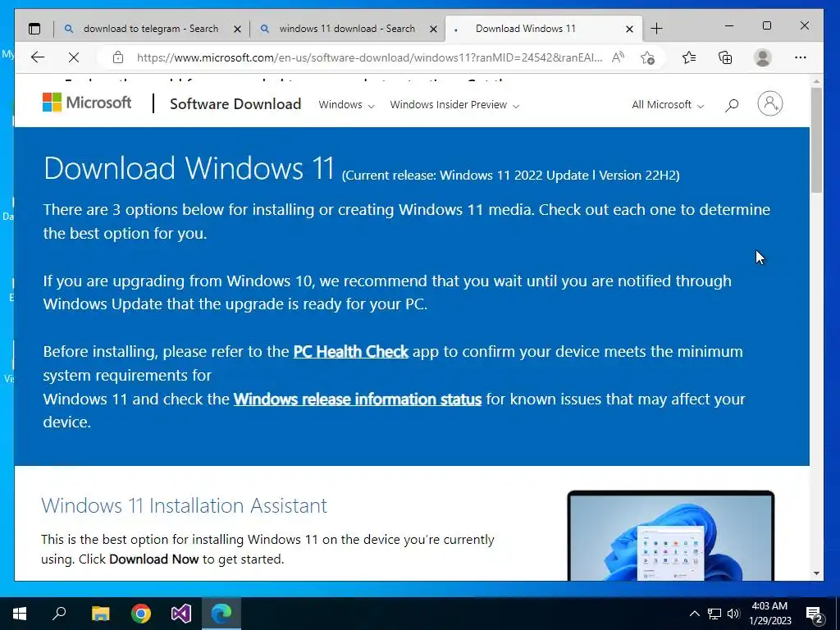The width and height of the screenshot is (840, 630).
Task: Launch Google Chrome from taskbar
Action: click(x=141, y=614)
